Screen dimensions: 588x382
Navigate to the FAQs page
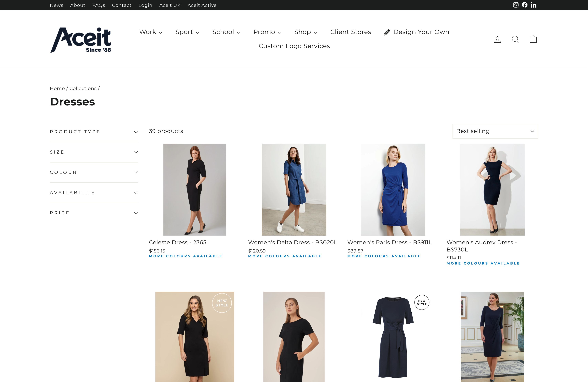(99, 5)
